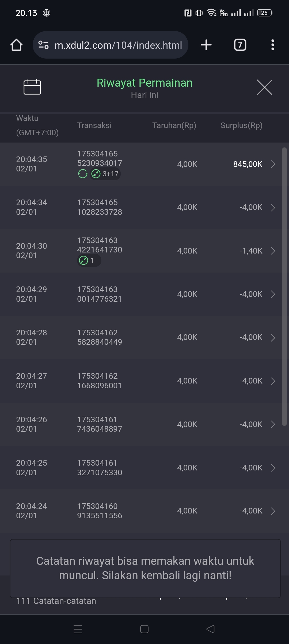Open the tab switcher showing 7 tabs
This screenshot has width=289, height=644.
point(240,45)
